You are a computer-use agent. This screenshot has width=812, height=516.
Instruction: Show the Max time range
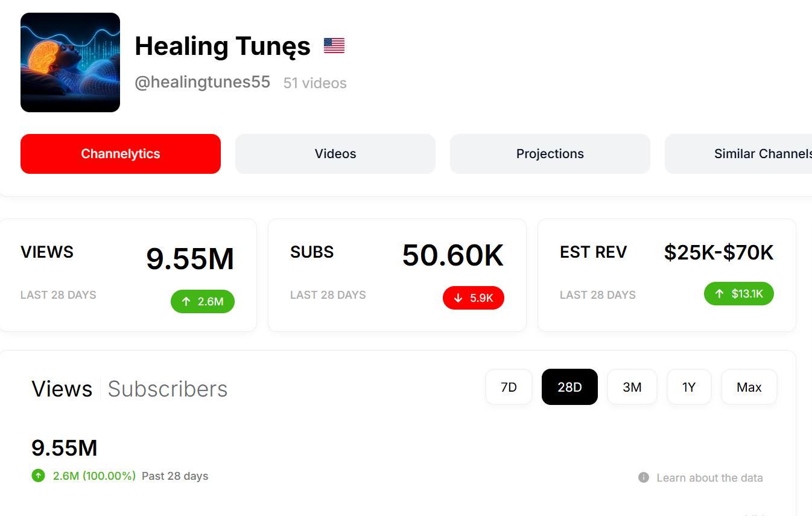(x=749, y=387)
